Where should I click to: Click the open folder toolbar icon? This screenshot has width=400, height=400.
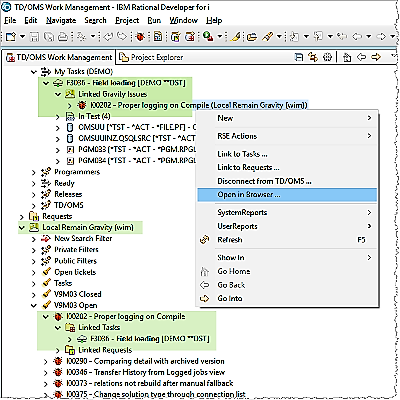pyautogui.click(x=252, y=36)
